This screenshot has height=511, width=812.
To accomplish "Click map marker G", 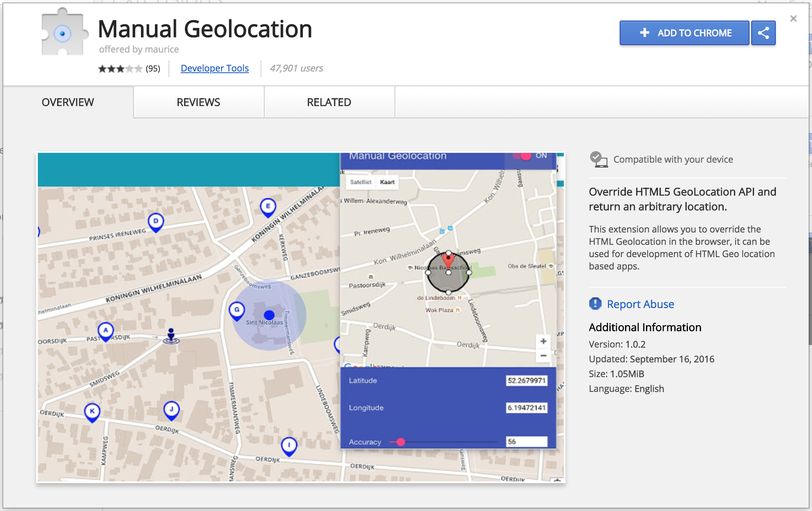I will pyautogui.click(x=237, y=311).
